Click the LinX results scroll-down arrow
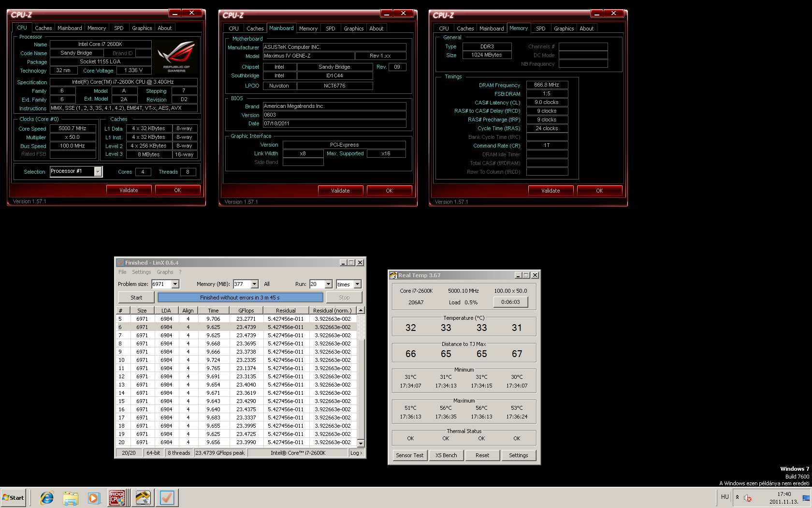The height and width of the screenshot is (508, 812). coord(361,443)
